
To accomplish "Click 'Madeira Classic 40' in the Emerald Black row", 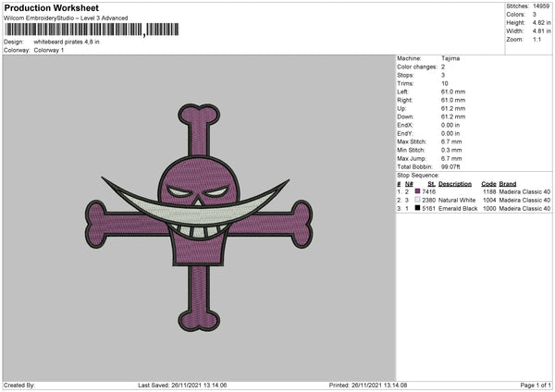I will pyautogui.click(x=524, y=209).
